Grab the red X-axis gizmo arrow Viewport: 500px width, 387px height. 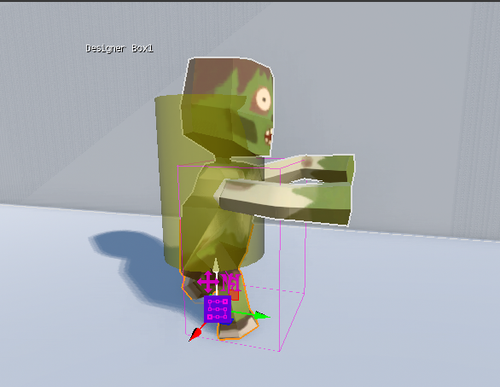coord(195,334)
